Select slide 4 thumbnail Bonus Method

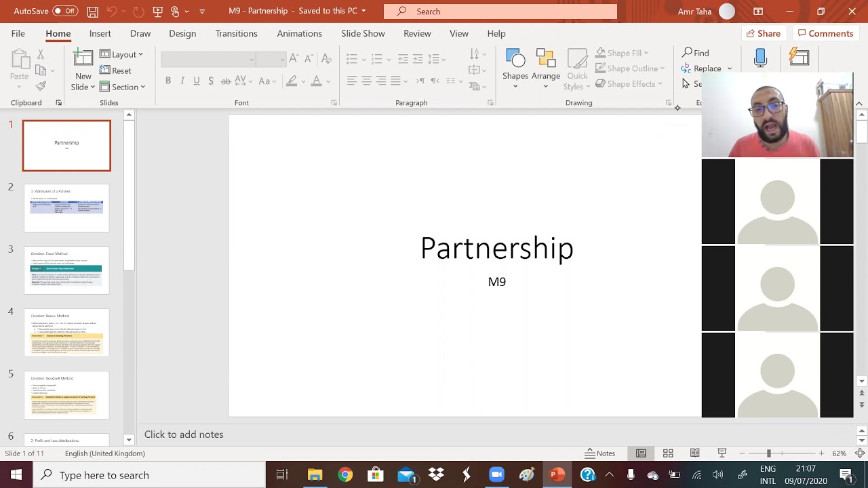point(66,332)
